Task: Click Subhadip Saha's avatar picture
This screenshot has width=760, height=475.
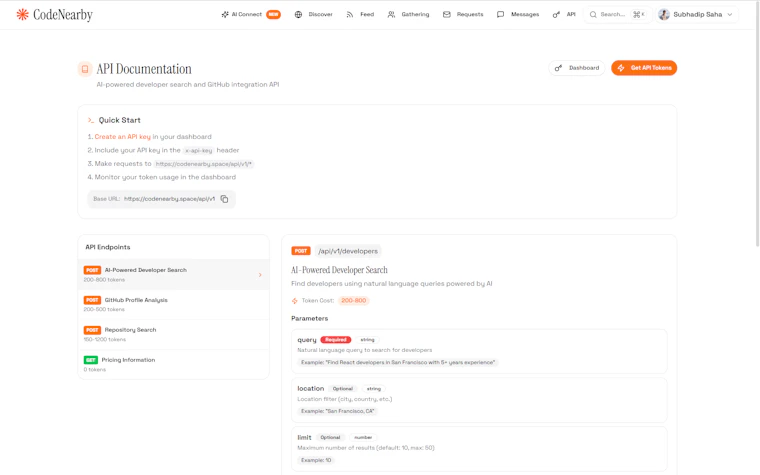Action: (x=664, y=15)
